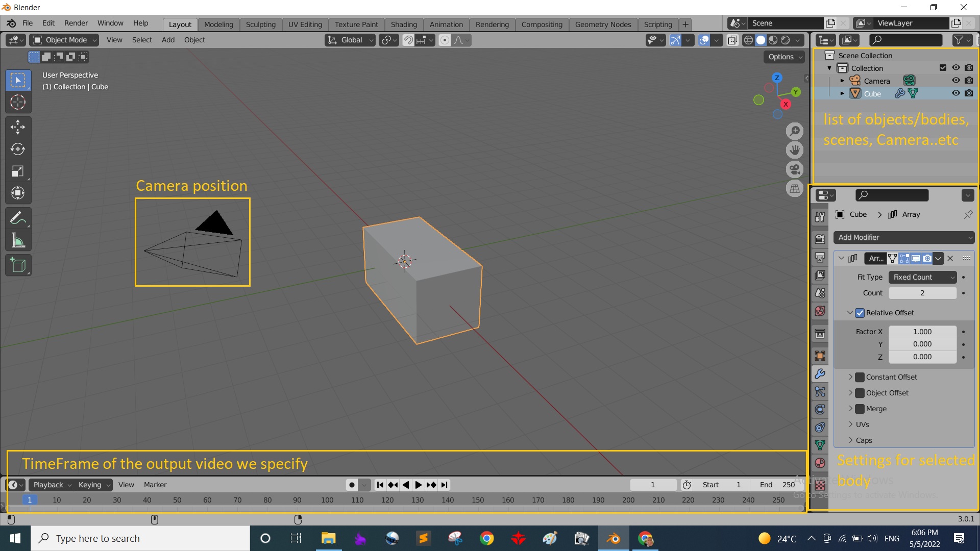Image resolution: width=980 pixels, height=551 pixels.
Task: Enable the Object Offset checkbox
Action: (860, 393)
